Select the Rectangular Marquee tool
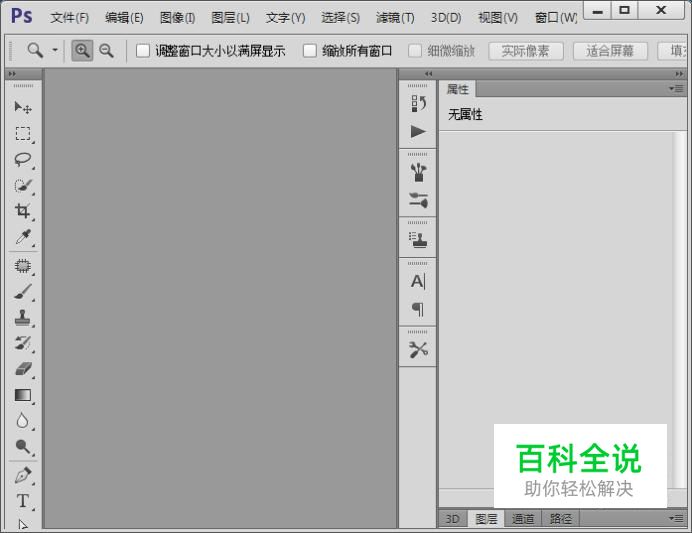Viewport: 692px width, 533px height. click(23, 133)
